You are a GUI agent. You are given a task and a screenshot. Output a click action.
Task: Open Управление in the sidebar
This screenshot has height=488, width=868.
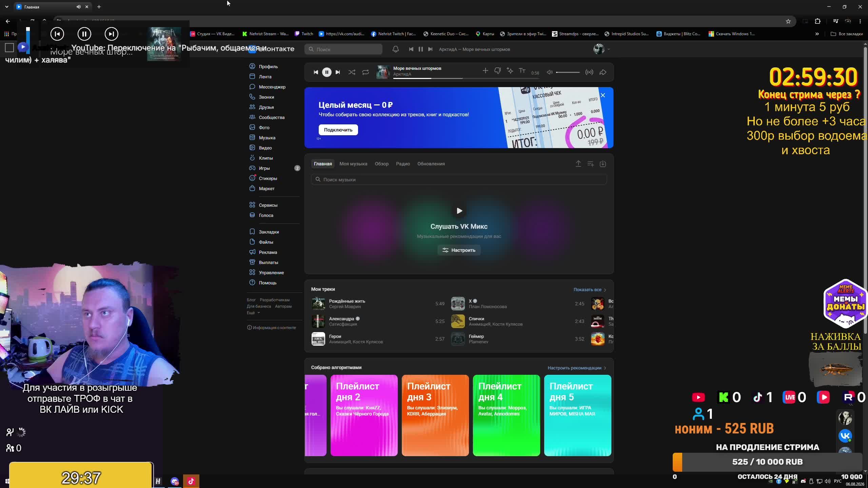[x=271, y=272]
